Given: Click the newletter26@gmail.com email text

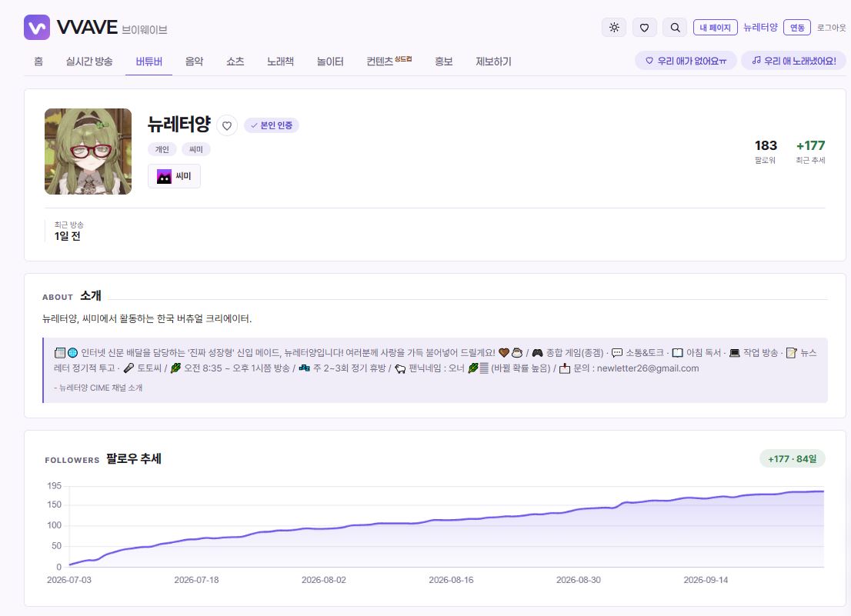Looking at the screenshot, I should tap(648, 368).
